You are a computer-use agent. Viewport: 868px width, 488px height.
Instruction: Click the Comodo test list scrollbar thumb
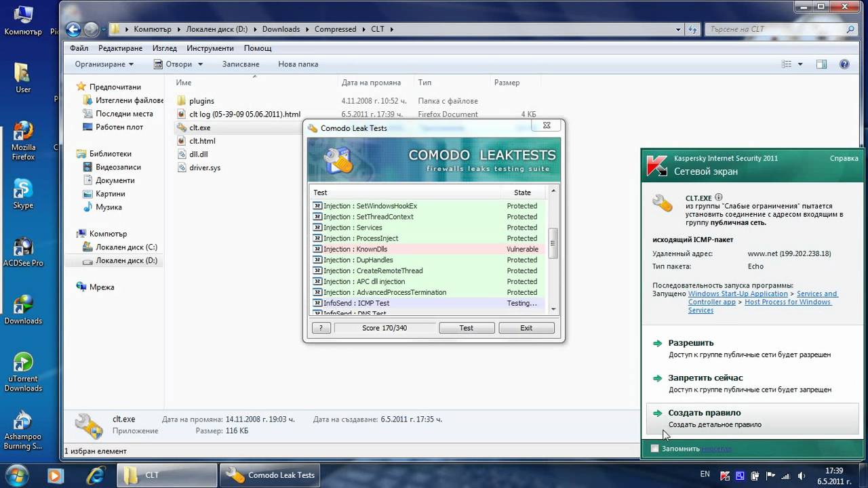coord(553,243)
